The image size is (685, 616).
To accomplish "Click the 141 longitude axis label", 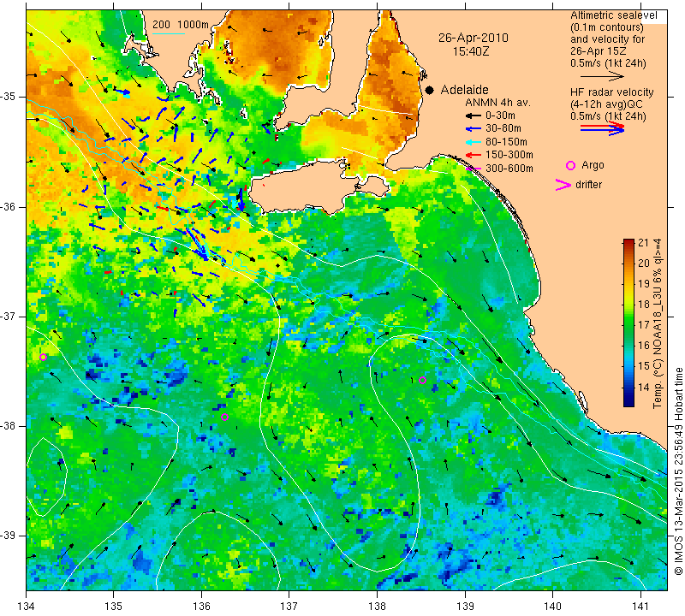I will tap(640, 607).
